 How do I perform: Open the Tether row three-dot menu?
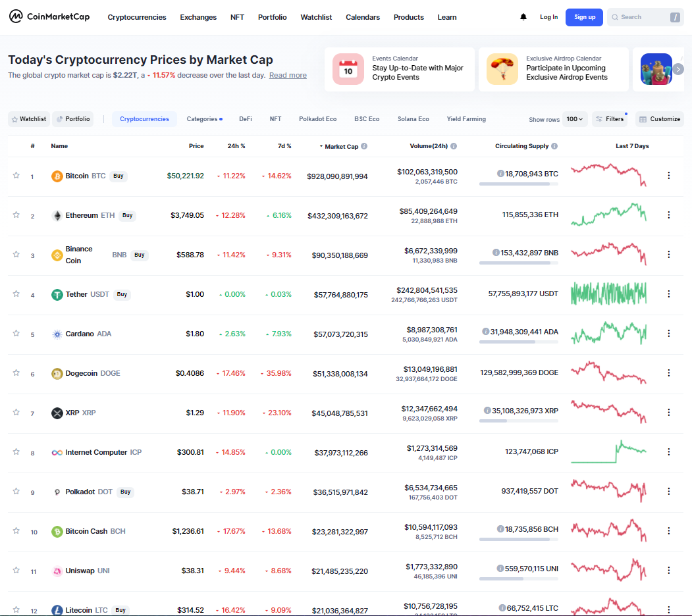pos(668,294)
